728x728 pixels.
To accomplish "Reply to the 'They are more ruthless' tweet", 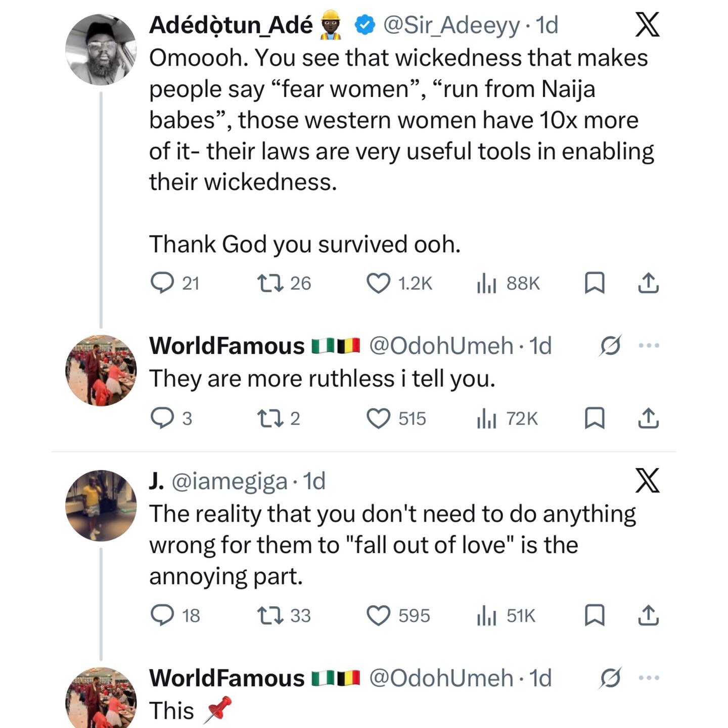I will 163,419.
